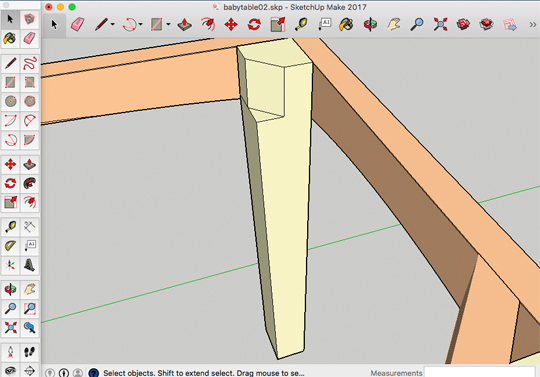
Task: Click Zoom Extents in the top toolbar
Action: click(440, 25)
